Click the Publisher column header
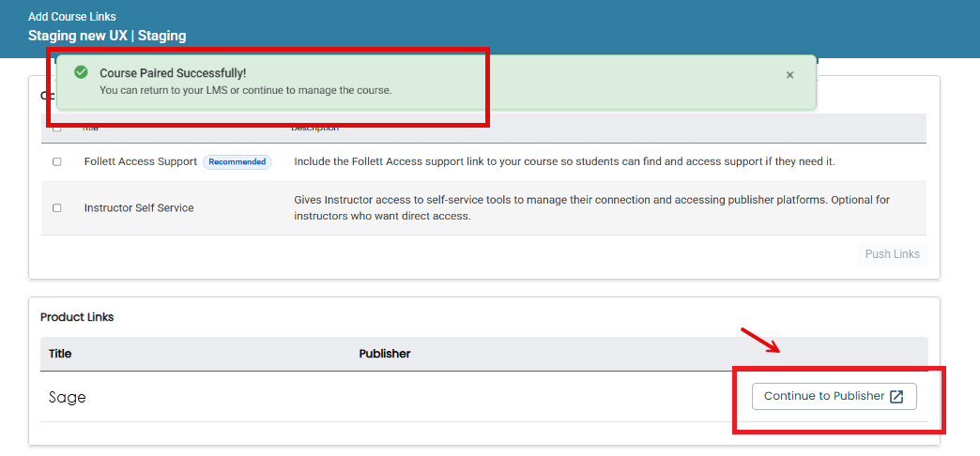Image resolution: width=980 pixels, height=456 pixels. click(384, 354)
